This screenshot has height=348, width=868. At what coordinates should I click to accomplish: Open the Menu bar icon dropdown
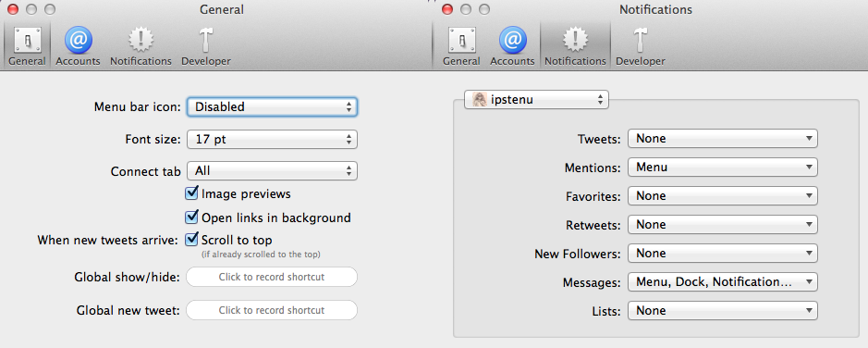pyautogui.click(x=272, y=106)
